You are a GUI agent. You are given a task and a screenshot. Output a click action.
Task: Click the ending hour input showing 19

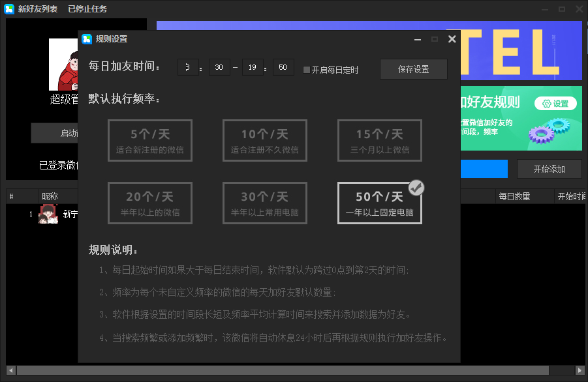252,67
